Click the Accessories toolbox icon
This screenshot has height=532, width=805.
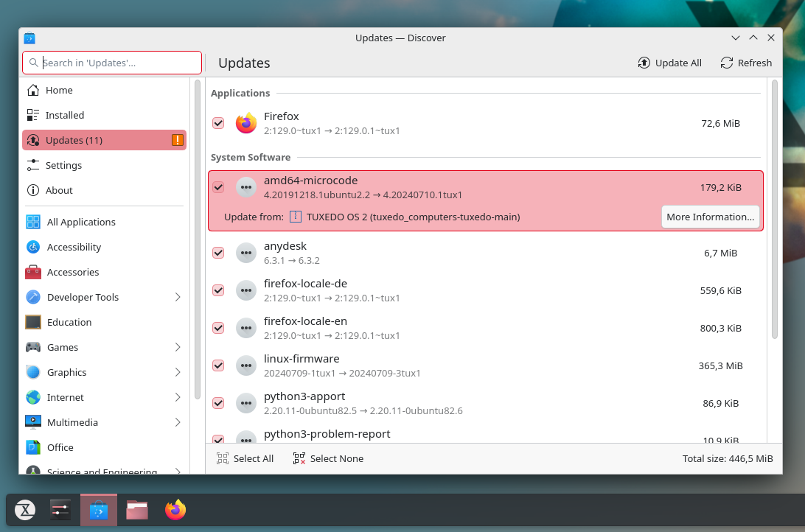33,272
